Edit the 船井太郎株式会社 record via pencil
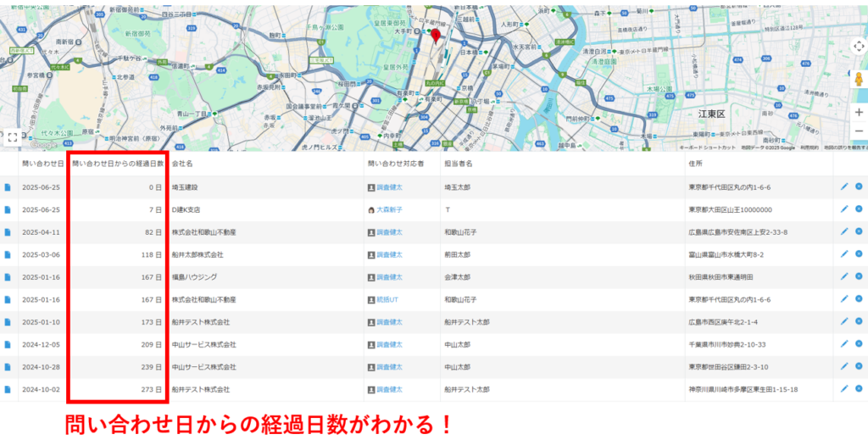The width and height of the screenshot is (868, 440). 844,253
